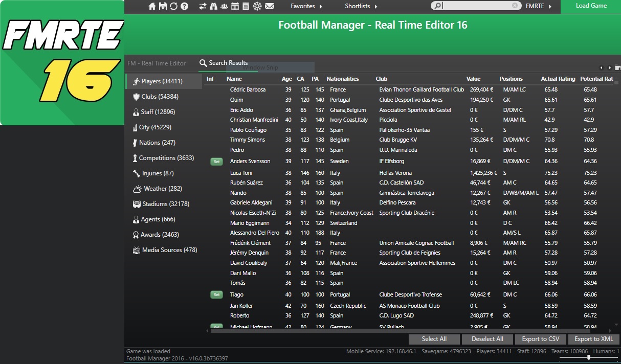Image resolution: width=621 pixels, height=364 pixels.
Task: Open the Shortlists dropdown menu
Action: 361,6
